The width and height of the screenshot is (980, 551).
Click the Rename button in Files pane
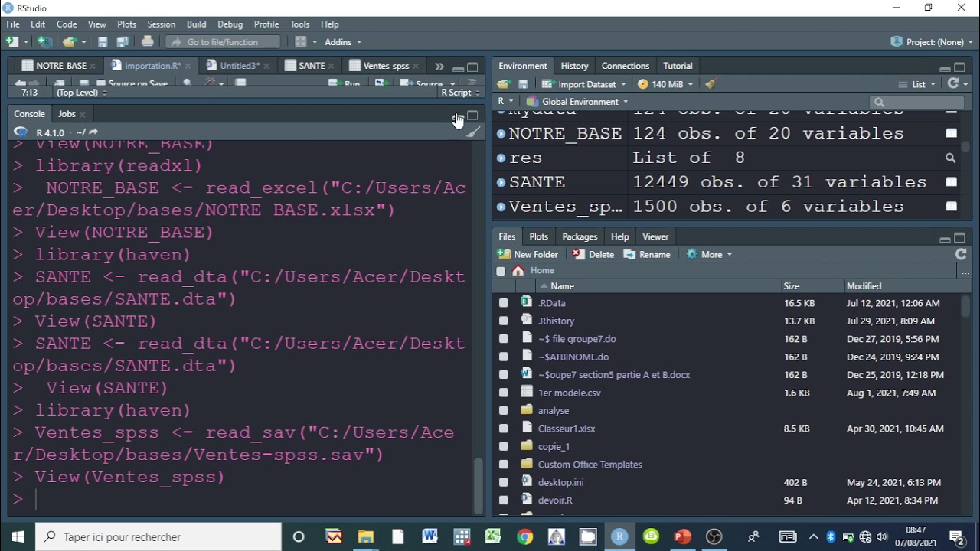647,254
